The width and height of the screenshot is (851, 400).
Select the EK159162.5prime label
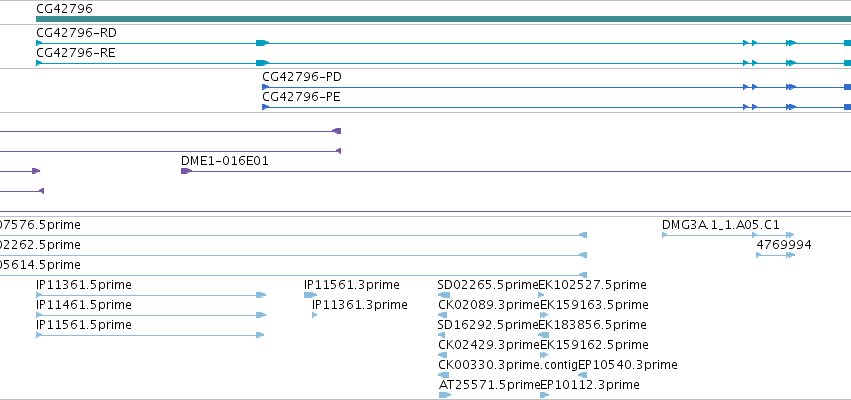594,345
